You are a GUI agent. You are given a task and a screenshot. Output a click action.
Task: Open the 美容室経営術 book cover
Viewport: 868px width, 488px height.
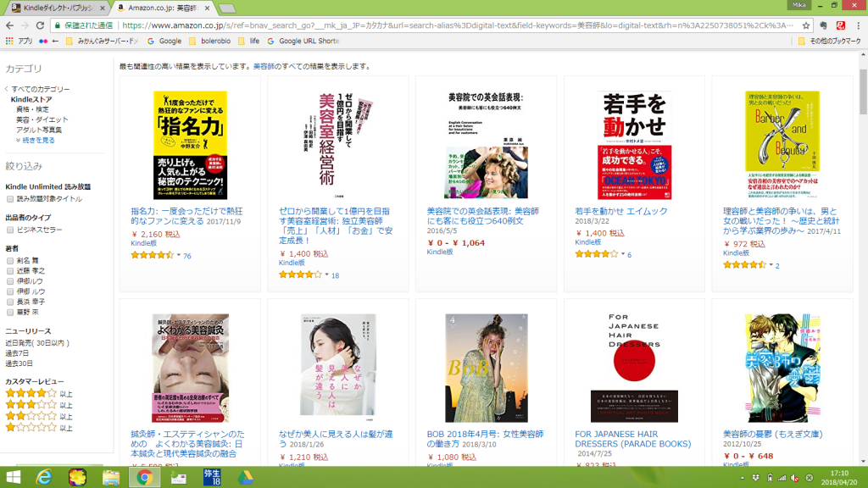(x=337, y=145)
